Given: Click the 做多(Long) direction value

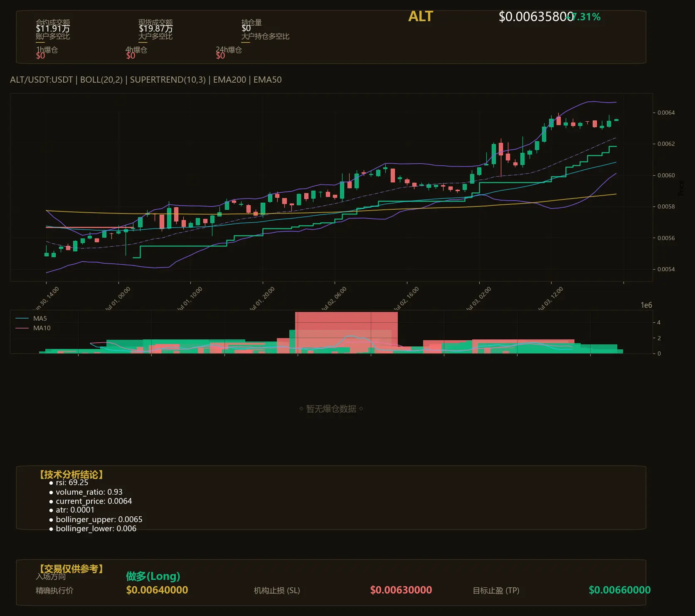Looking at the screenshot, I should pos(153,576).
